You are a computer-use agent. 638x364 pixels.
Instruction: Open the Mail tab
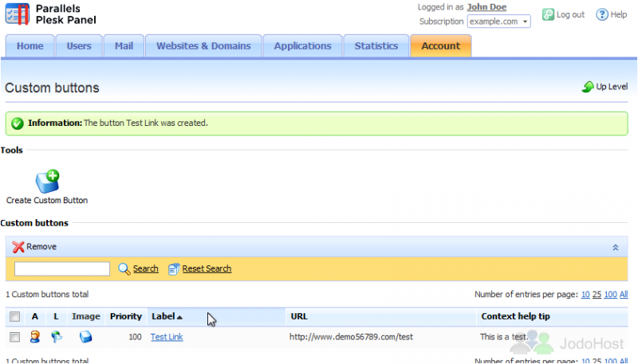click(124, 46)
